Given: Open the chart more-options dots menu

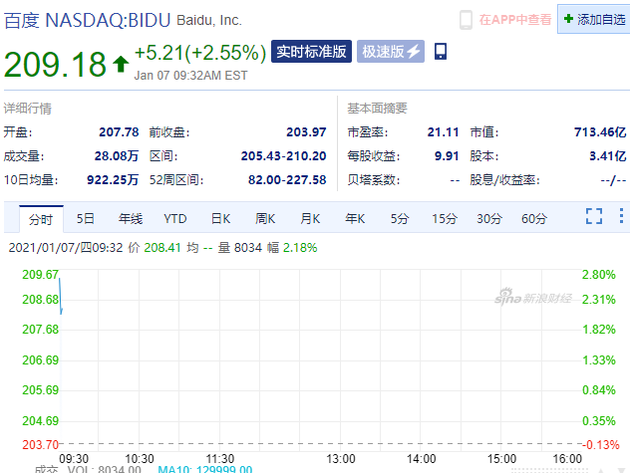Looking at the screenshot, I should [621, 216].
